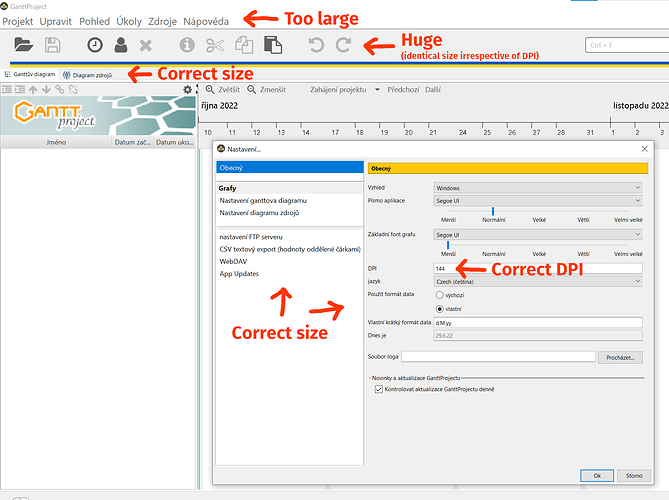The height and width of the screenshot is (500, 669).
Task: Click the DPI input field
Action: point(538,268)
